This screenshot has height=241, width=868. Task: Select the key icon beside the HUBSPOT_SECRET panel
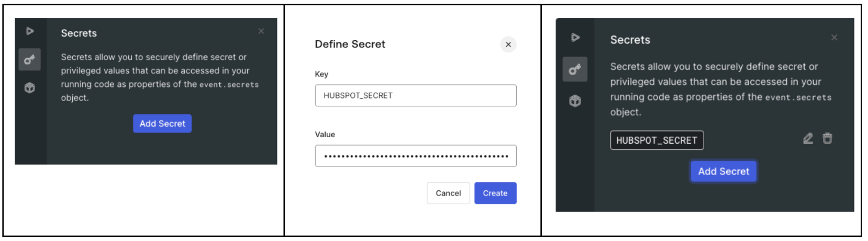(x=575, y=69)
